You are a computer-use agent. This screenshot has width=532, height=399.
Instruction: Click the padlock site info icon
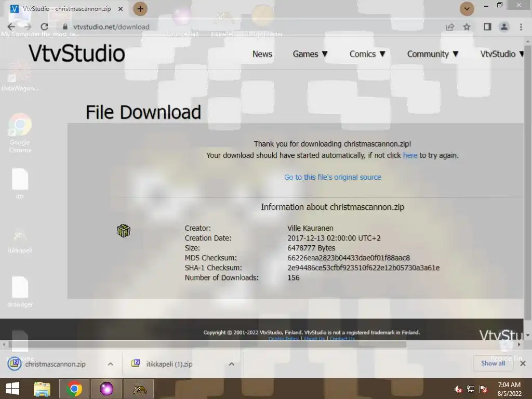click(65, 27)
